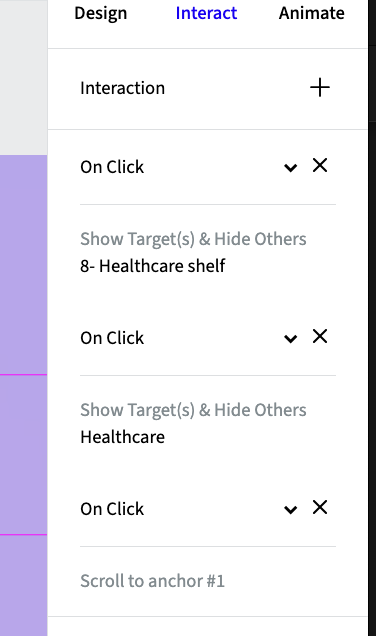
Task: Remove the On Click interaction for 8- Healthcare shelf
Action: (320, 165)
